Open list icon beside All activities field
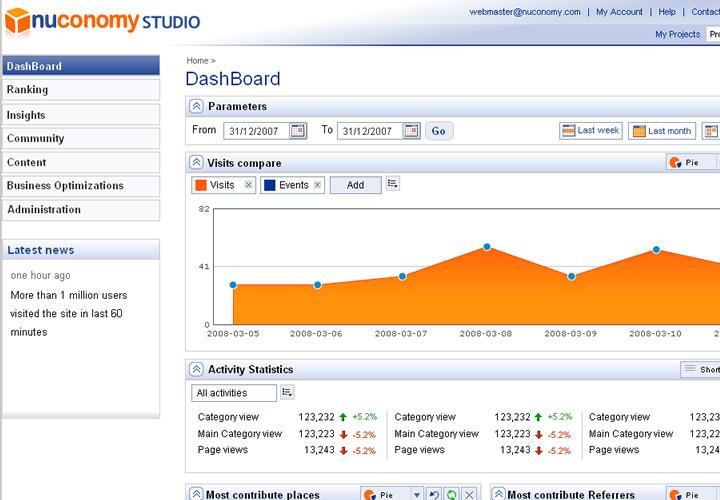Image resolution: width=720 pixels, height=500 pixels. 287,393
